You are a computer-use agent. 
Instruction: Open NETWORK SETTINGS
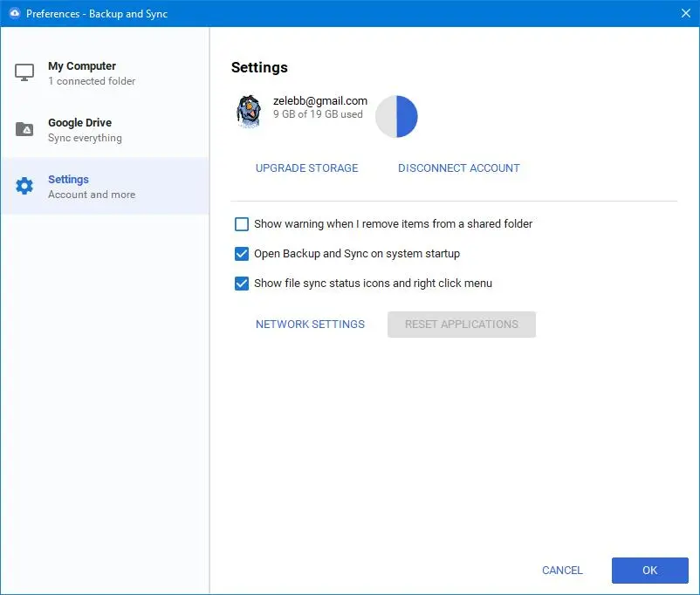coord(310,325)
